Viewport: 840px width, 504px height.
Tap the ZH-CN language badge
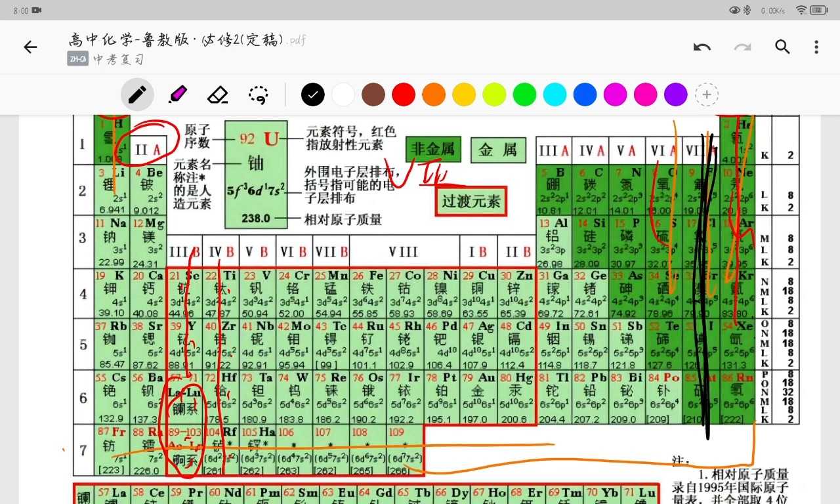[77, 59]
